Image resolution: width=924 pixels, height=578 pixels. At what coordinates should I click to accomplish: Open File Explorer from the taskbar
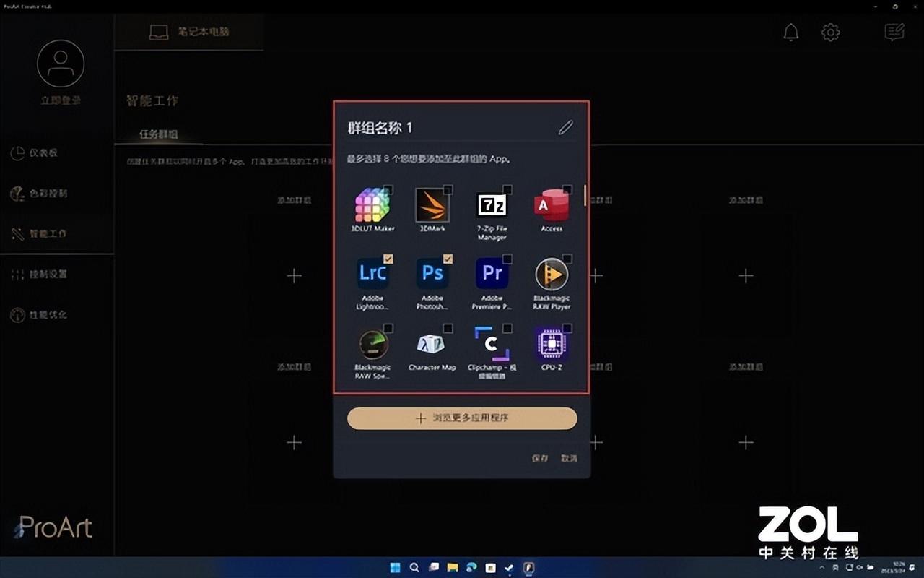click(453, 568)
